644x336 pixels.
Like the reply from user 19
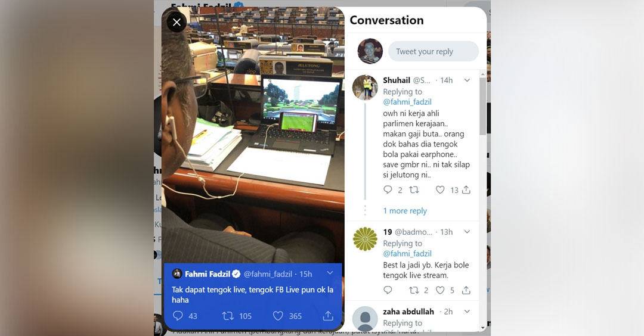tap(440, 290)
